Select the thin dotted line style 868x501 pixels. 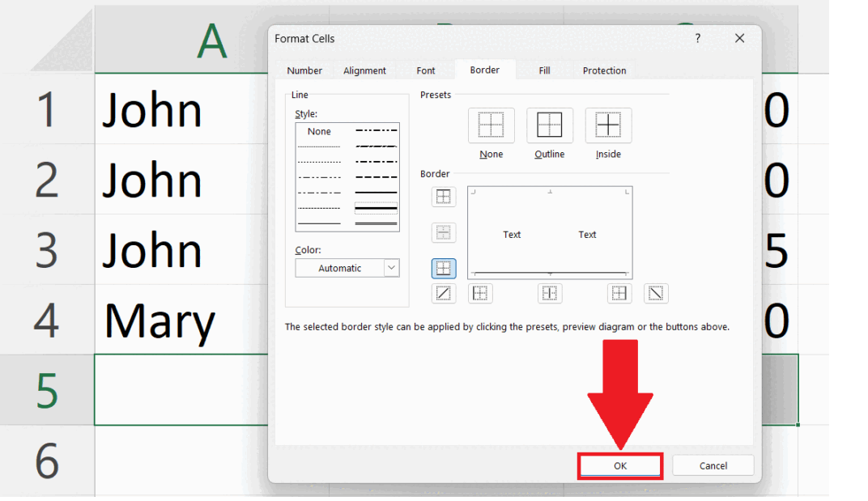pyautogui.click(x=319, y=162)
